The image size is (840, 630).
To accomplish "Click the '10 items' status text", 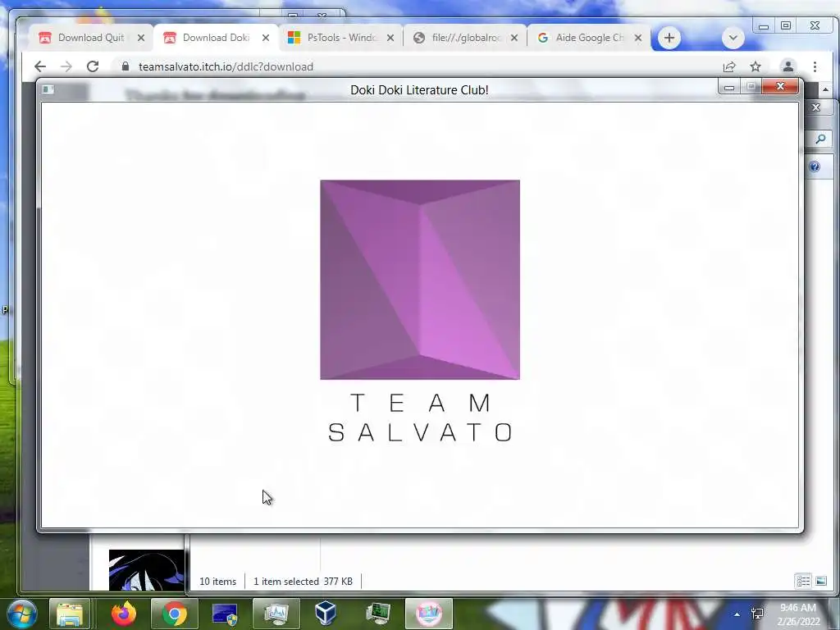I will (217, 582).
